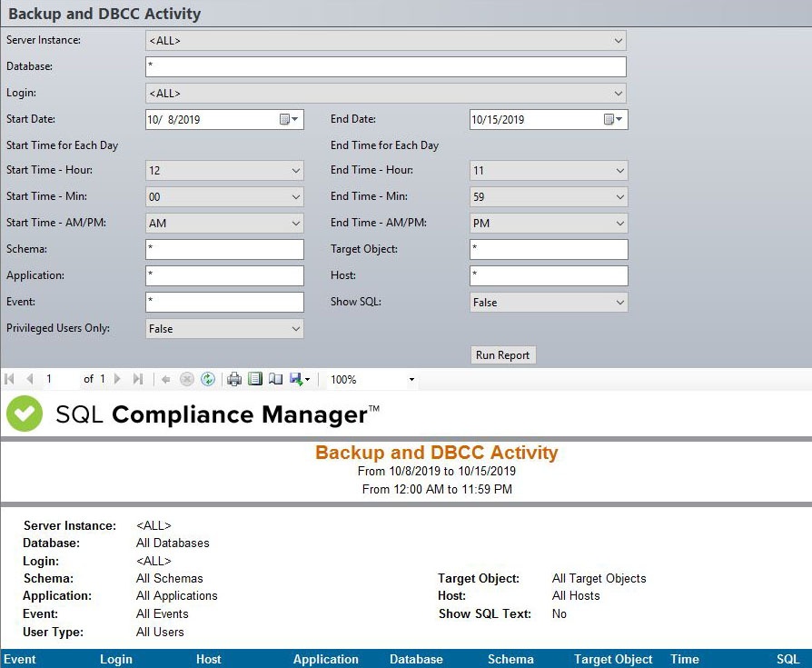Viewport: 812px width, 668px height.
Task: Open the Export save icon menu
Action: (x=300, y=379)
